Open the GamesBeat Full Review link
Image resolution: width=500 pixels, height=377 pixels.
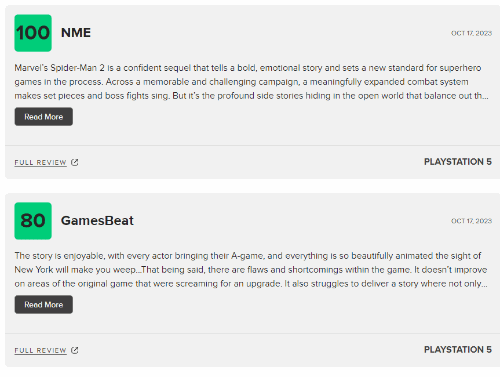(x=40, y=351)
